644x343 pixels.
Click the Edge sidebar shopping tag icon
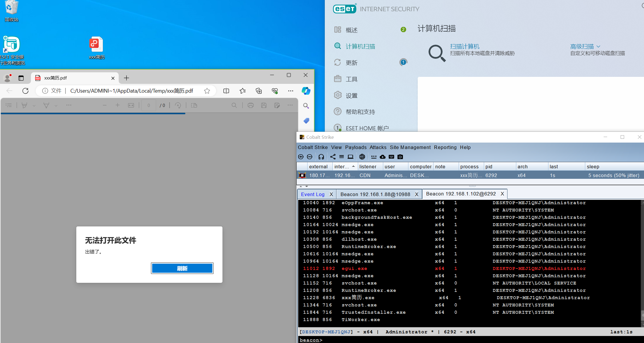306,121
